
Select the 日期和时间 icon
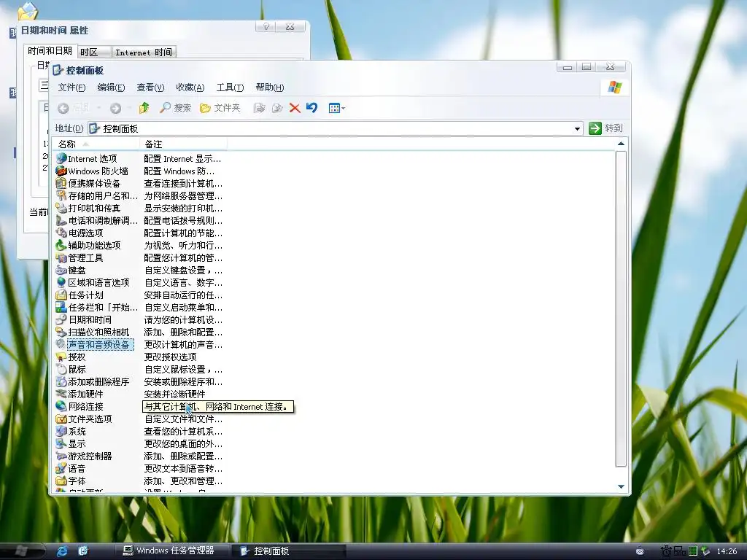(x=61, y=319)
